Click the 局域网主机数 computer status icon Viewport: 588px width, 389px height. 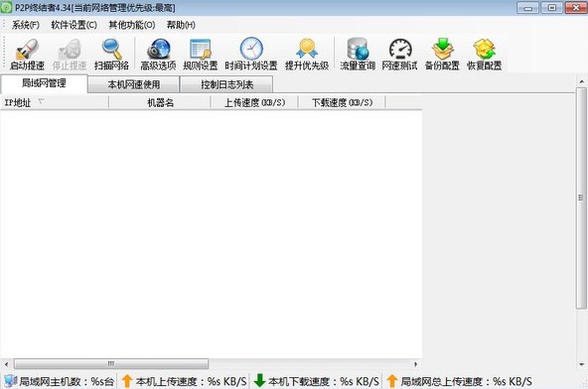11,381
